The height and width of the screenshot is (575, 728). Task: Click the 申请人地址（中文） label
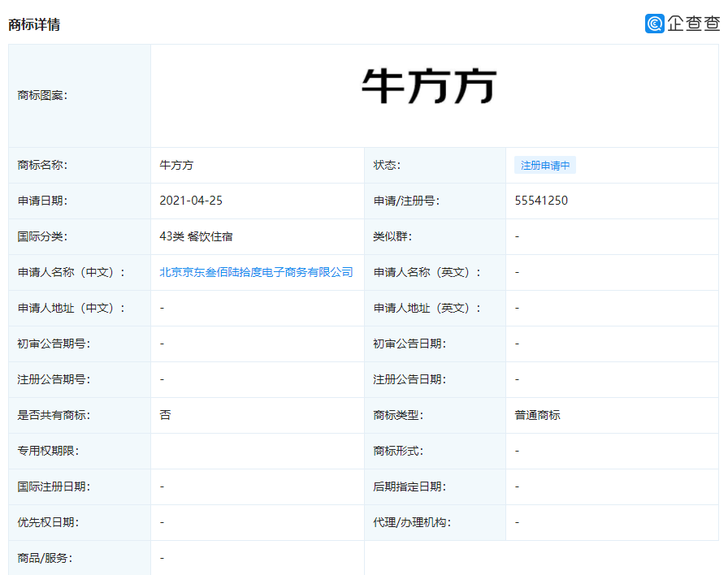coord(71,308)
